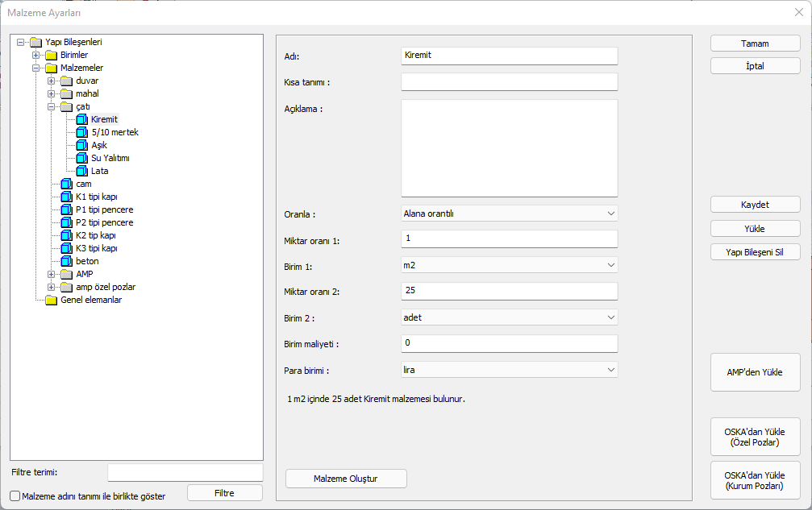Viewport: 812px width, 510px height.
Task: Open the Para birimi dropdown
Action: (509, 370)
